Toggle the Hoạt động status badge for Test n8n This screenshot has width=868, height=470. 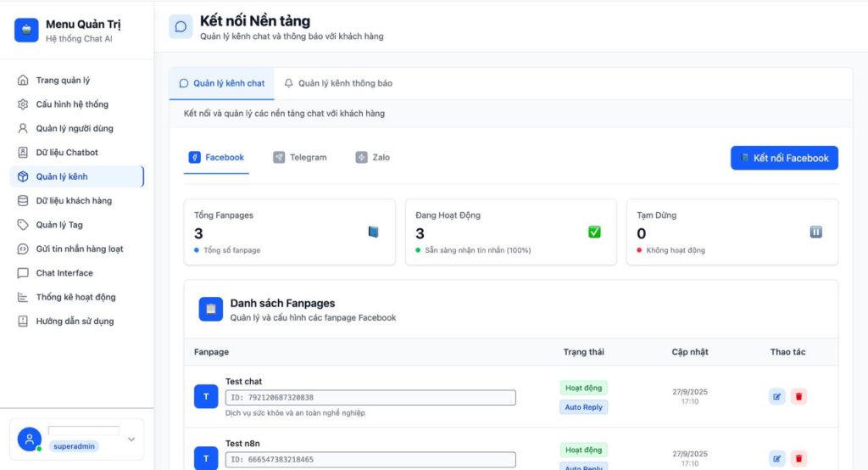pyautogui.click(x=583, y=450)
